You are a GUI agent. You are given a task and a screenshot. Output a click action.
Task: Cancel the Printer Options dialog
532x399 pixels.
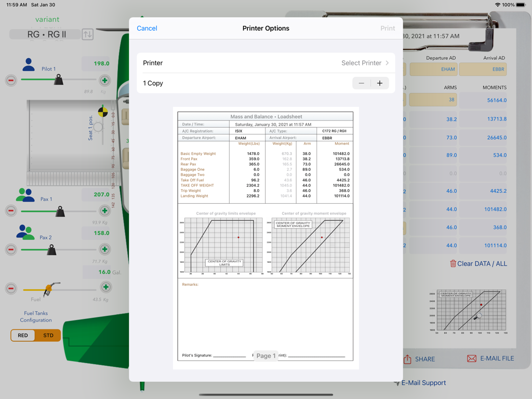click(x=147, y=28)
